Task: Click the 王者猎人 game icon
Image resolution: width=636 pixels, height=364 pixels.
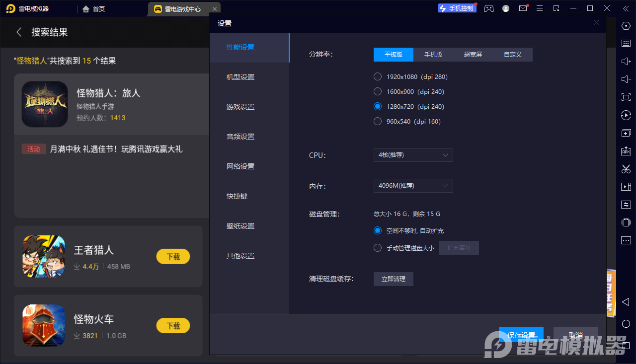Action: click(x=44, y=256)
